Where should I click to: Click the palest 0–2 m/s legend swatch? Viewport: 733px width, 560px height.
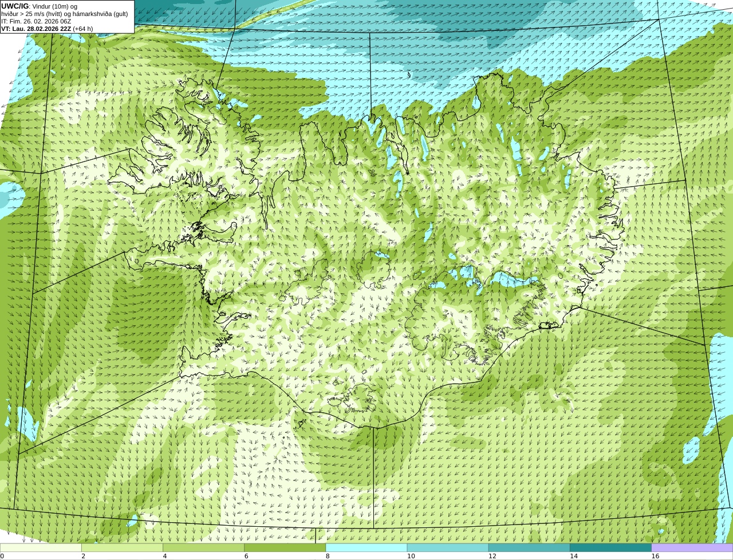point(41,547)
